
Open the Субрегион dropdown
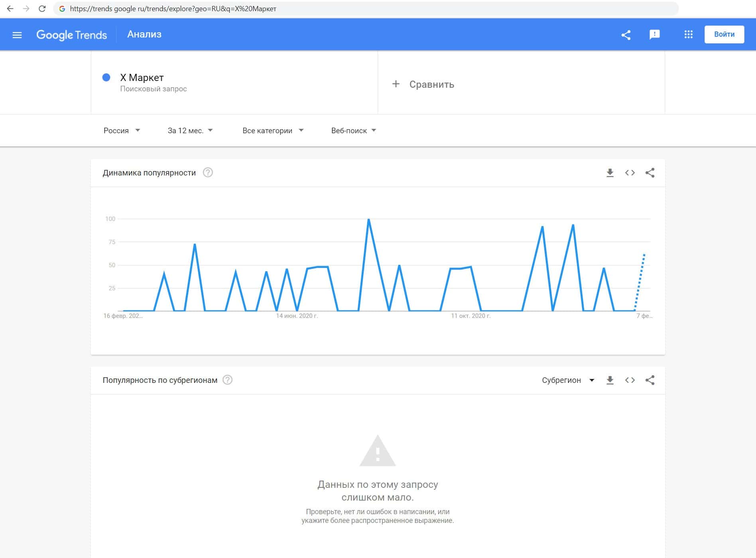coord(568,380)
